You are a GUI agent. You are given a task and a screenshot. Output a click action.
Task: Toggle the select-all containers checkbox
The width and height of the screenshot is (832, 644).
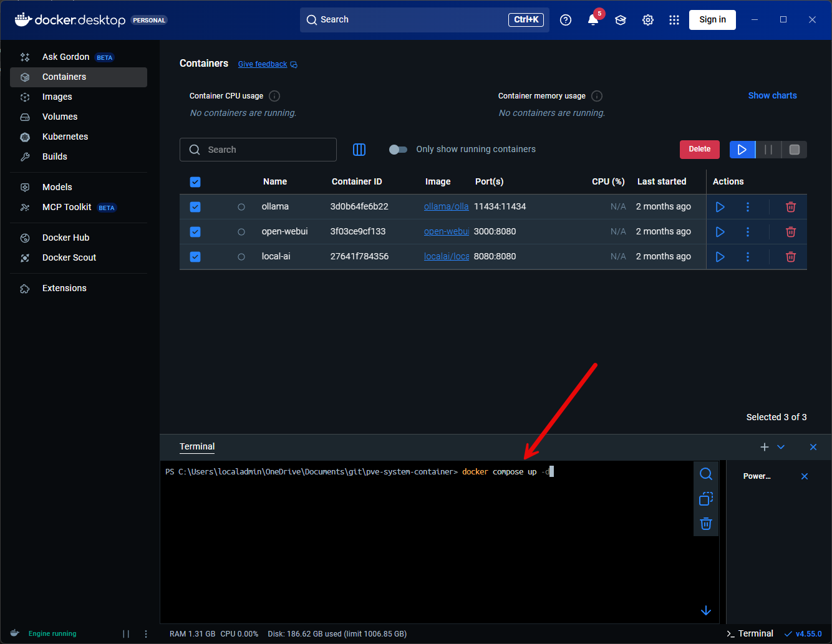pyautogui.click(x=195, y=182)
